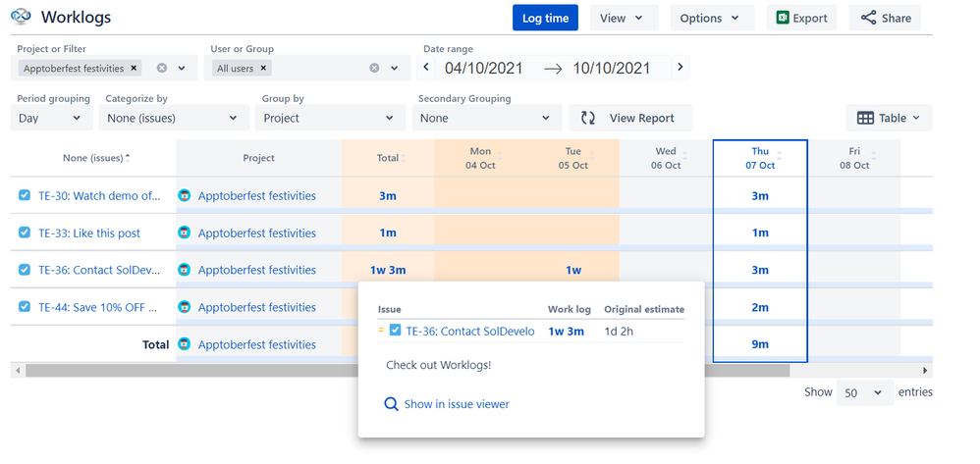Remove the All users chip
The height and width of the screenshot is (464, 980).
[x=263, y=68]
